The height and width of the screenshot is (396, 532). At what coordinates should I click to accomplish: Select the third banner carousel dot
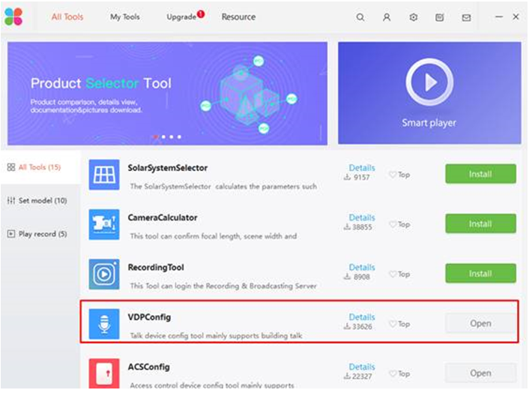172,136
